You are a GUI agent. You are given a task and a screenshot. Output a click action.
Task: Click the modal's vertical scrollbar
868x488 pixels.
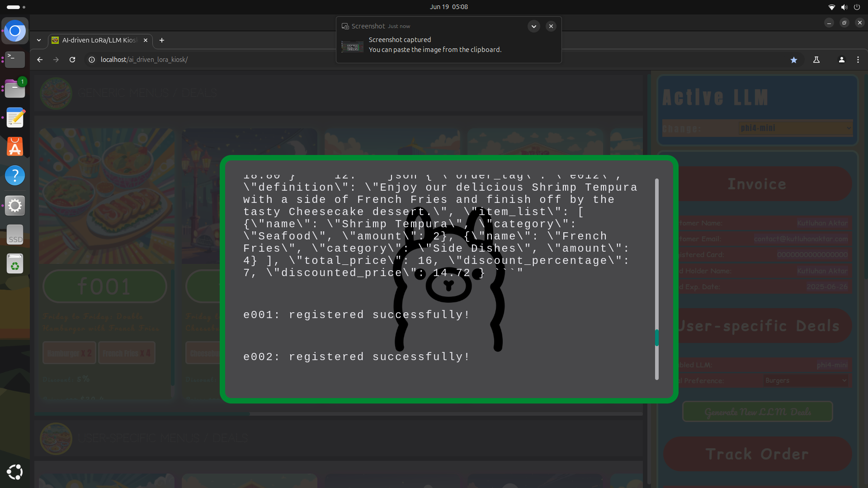coord(656,279)
